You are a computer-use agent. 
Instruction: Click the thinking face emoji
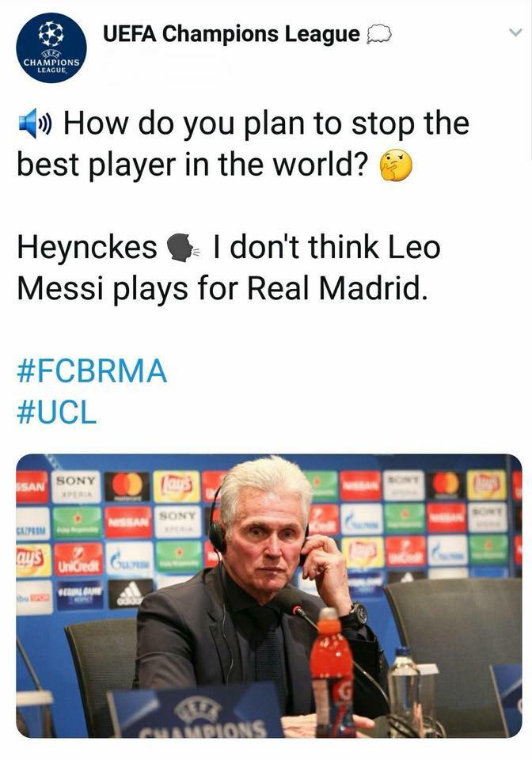396,165
